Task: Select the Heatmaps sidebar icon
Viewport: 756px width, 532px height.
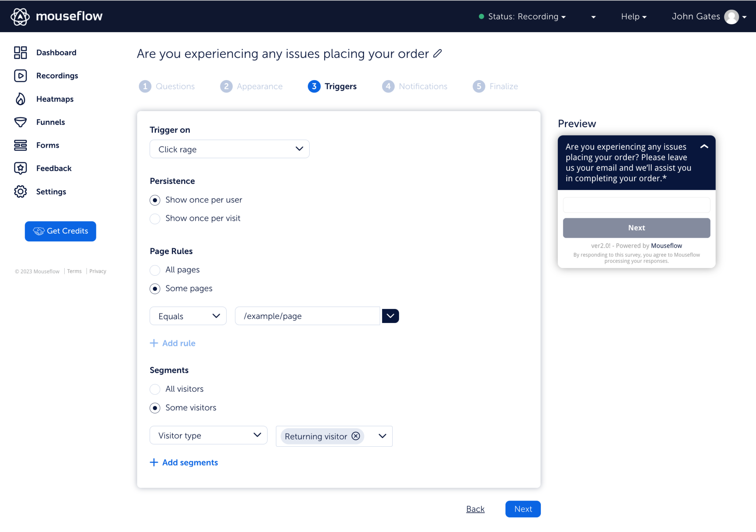Action: pos(20,99)
